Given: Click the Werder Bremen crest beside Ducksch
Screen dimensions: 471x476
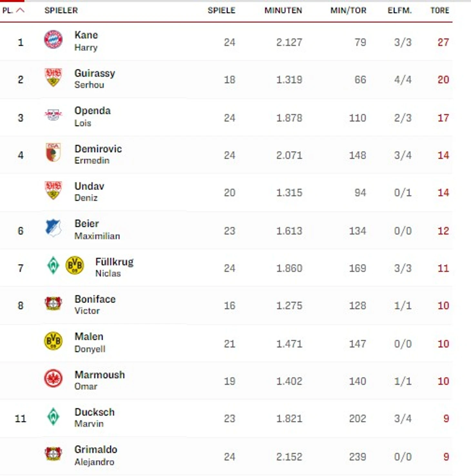Looking at the screenshot, I should coord(53,416).
